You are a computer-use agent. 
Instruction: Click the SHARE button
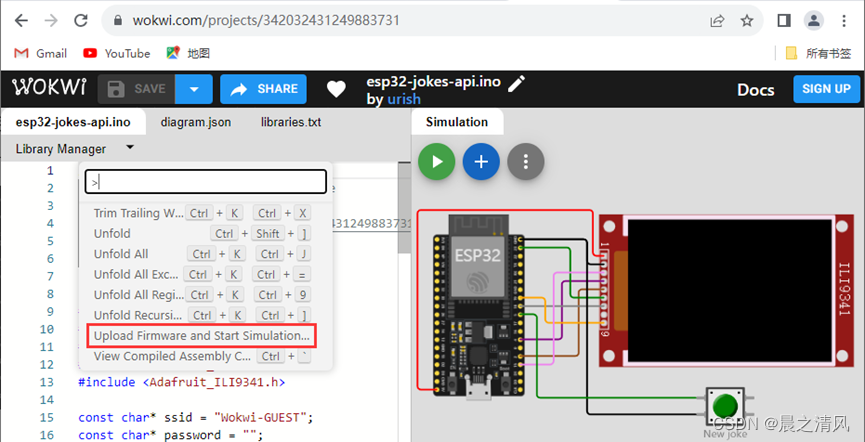[x=263, y=89]
